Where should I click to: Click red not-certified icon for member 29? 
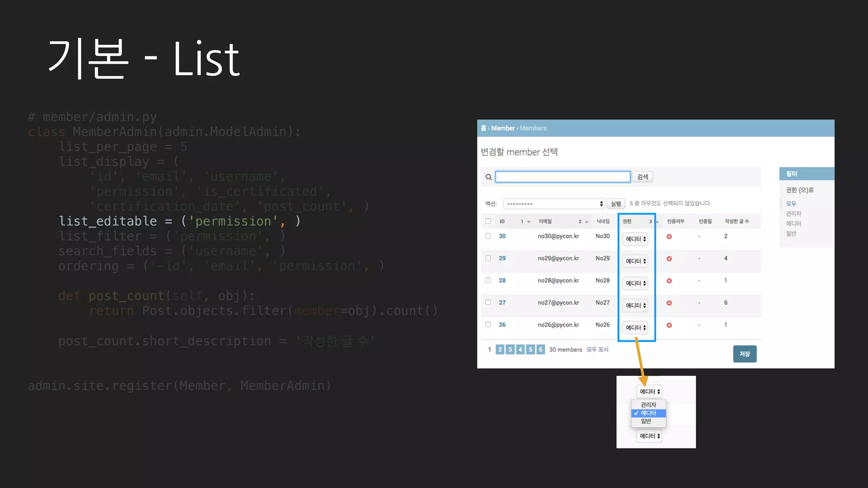[669, 259]
